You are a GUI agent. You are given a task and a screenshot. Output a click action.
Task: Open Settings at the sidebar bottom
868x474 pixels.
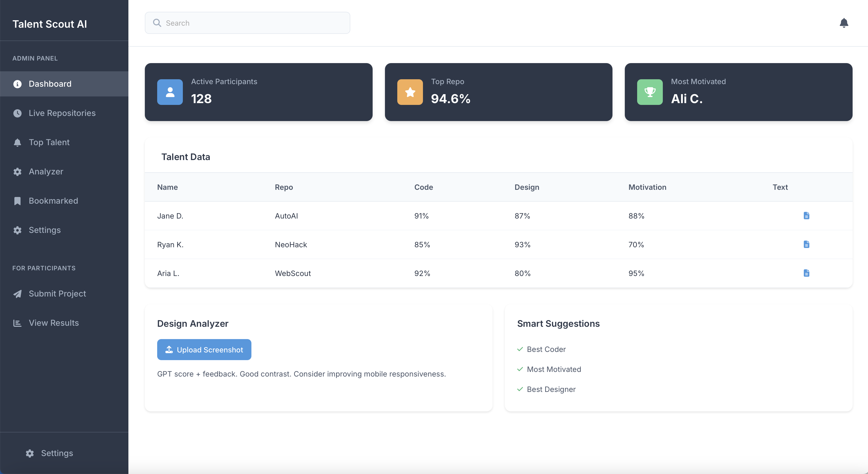[x=56, y=453]
